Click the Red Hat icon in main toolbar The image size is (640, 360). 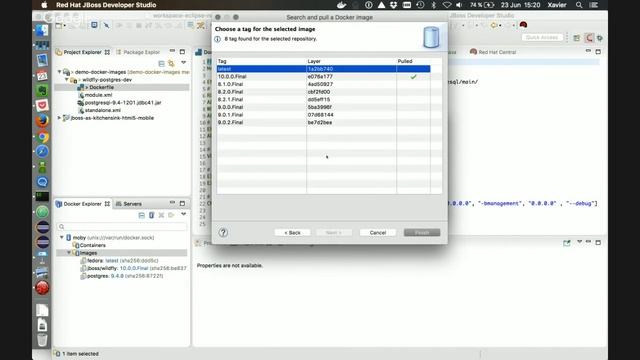click(x=523, y=25)
